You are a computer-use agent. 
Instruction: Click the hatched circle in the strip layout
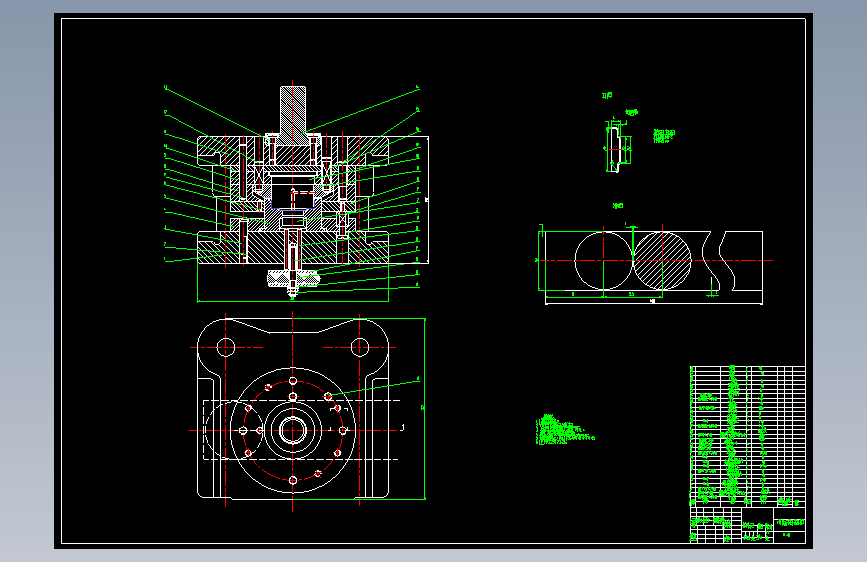[662, 261]
